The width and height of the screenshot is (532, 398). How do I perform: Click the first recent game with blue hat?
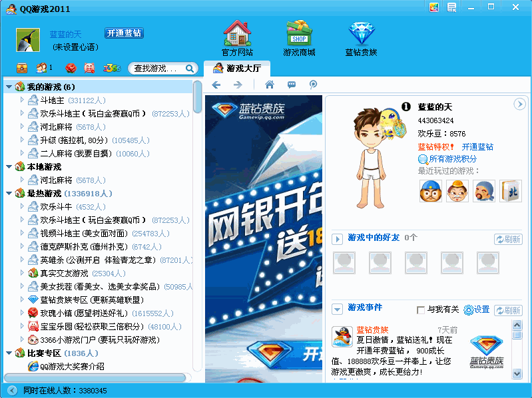tap(431, 191)
